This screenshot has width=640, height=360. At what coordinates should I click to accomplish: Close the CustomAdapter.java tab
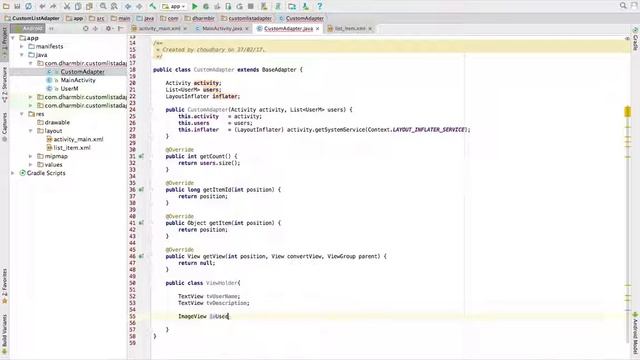318,29
